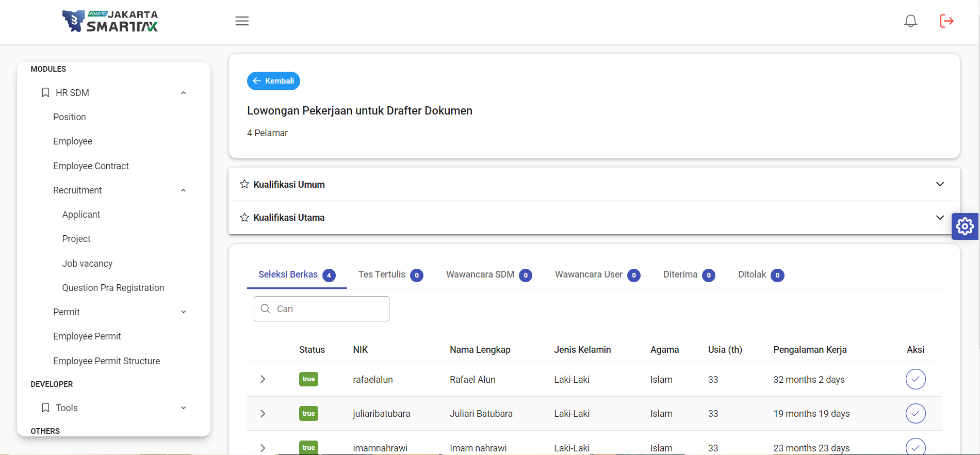The width and height of the screenshot is (980, 455).
Task: Click the hamburger menu icon
Action: tap(242, 21)
